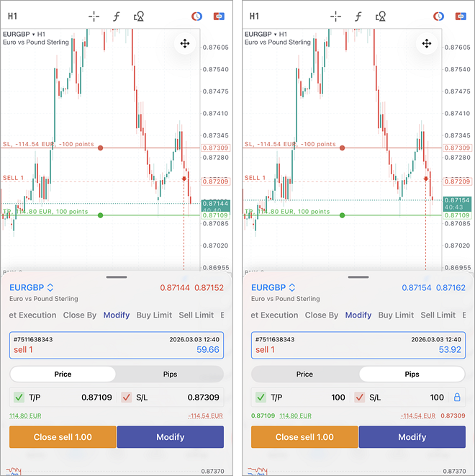The width and height of the screenshot is (475, 476).
Task: Switch to Buy Limit tab, right panel
Action: [396, 315]
